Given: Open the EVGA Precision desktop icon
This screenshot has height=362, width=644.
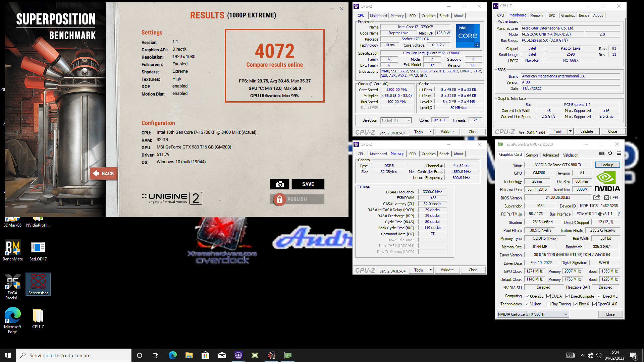Looking at the screenshot, I should (13, 287).
